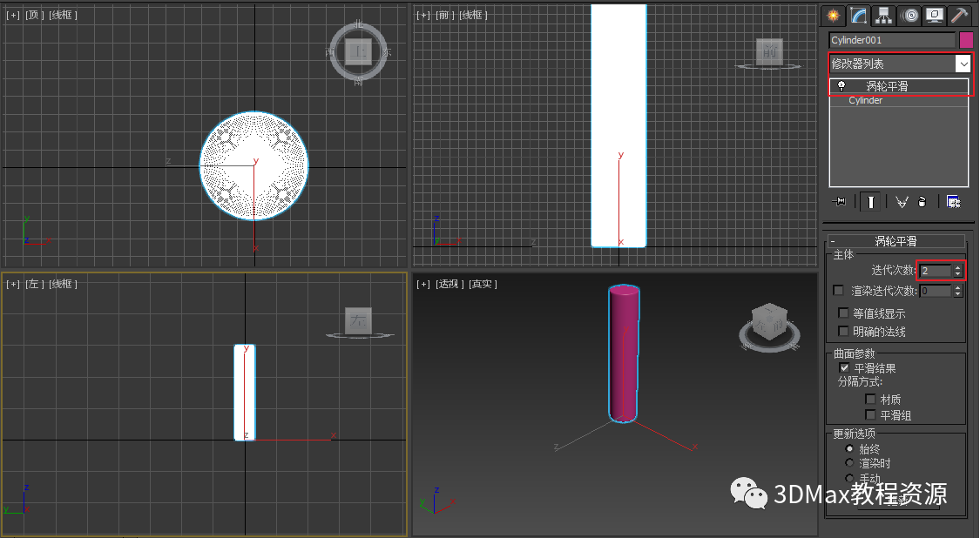This screenshot has width=980, height=538.
Task: Open the [线框] shading menu in left viewport
Action: point(63,285)
